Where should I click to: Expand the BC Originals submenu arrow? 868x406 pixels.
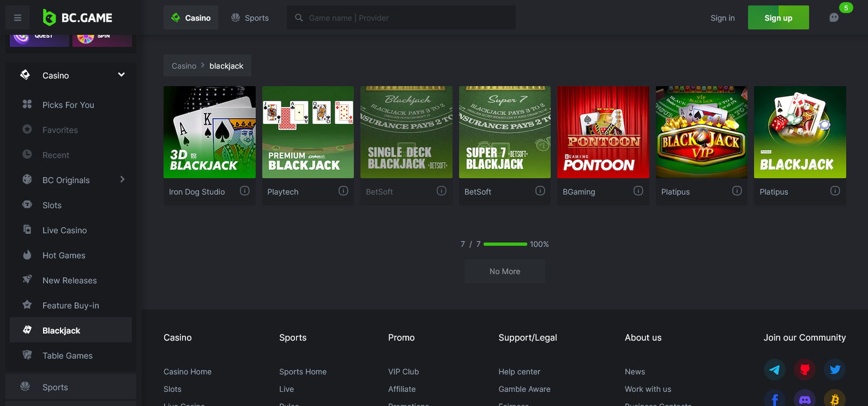coord(122,179)
